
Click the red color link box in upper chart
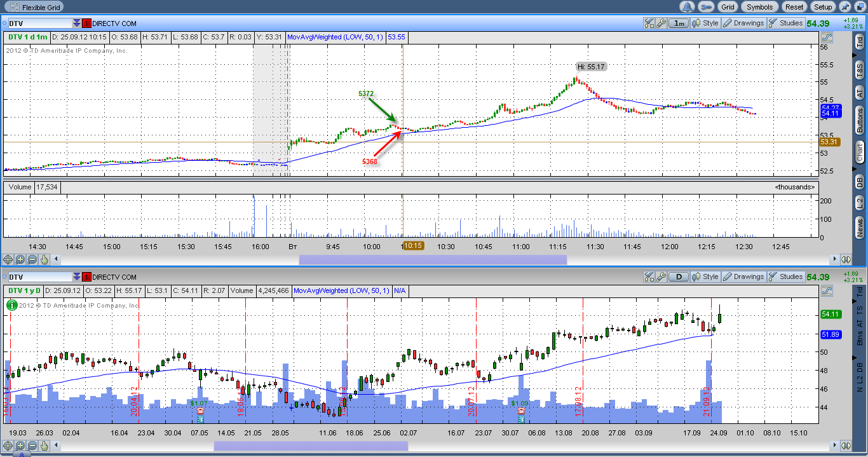pos(86,23)
